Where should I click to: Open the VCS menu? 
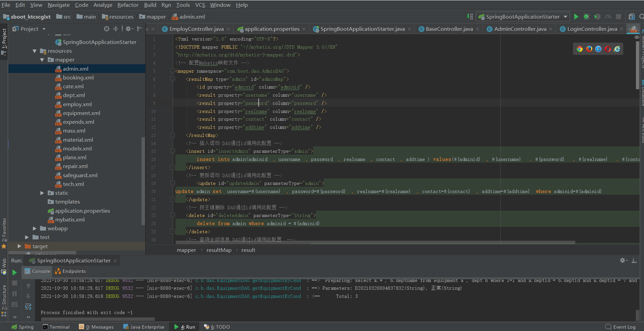coord(200,5)
